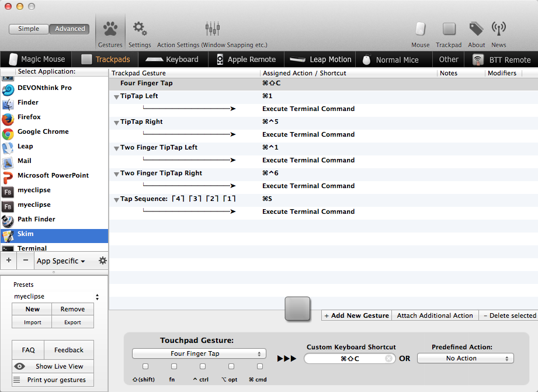This screenshot has height=392, width=538.
Task: Switch to the Leap Motion tab
Action: click(x=321, y=59)
